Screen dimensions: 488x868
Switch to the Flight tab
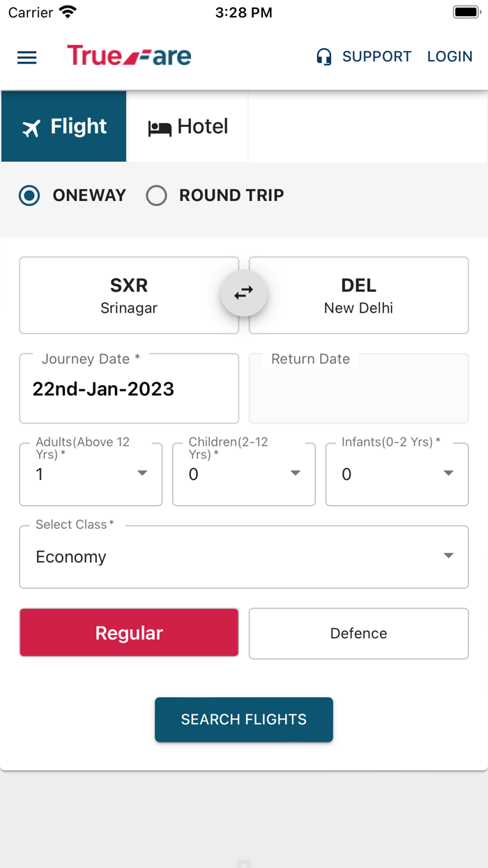pos(63,126)
